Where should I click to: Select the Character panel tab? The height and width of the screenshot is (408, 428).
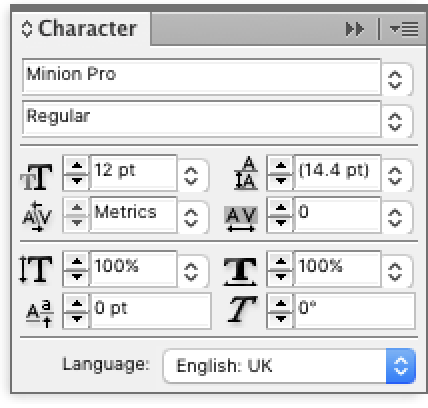pos(80,29)
